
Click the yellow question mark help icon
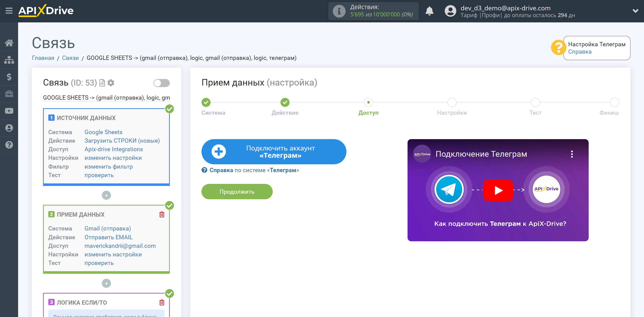[558, 48]
